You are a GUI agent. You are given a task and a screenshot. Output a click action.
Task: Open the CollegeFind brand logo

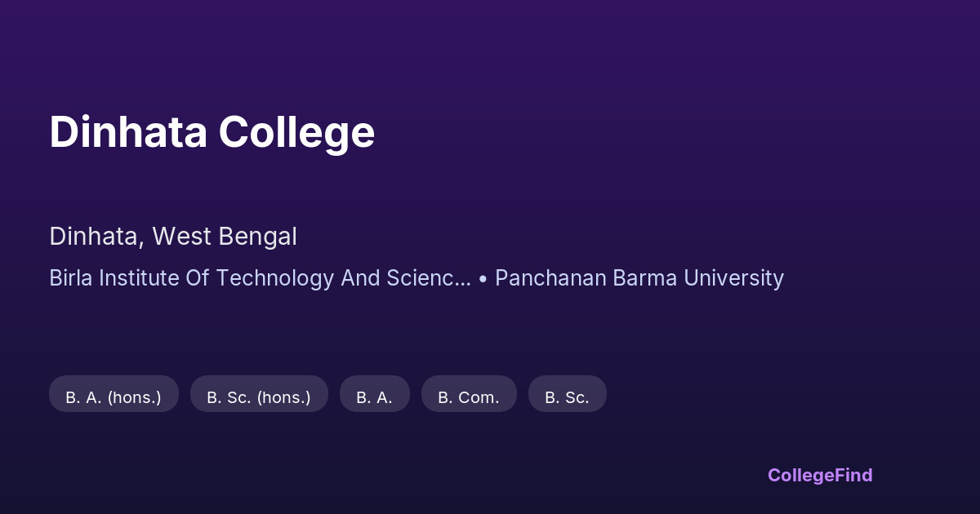coord(820,475)
